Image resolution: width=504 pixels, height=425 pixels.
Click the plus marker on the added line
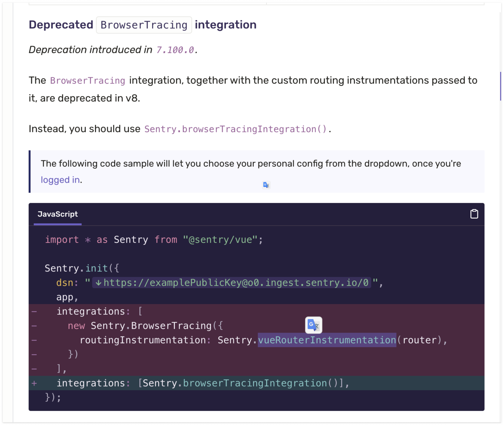tap(34, 383)
